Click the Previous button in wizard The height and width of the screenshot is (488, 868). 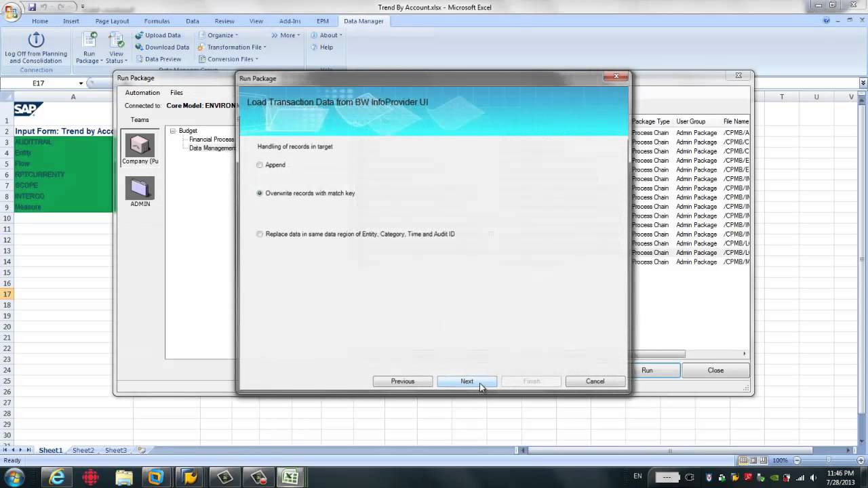pyautogui.click(x=403, y=382)
